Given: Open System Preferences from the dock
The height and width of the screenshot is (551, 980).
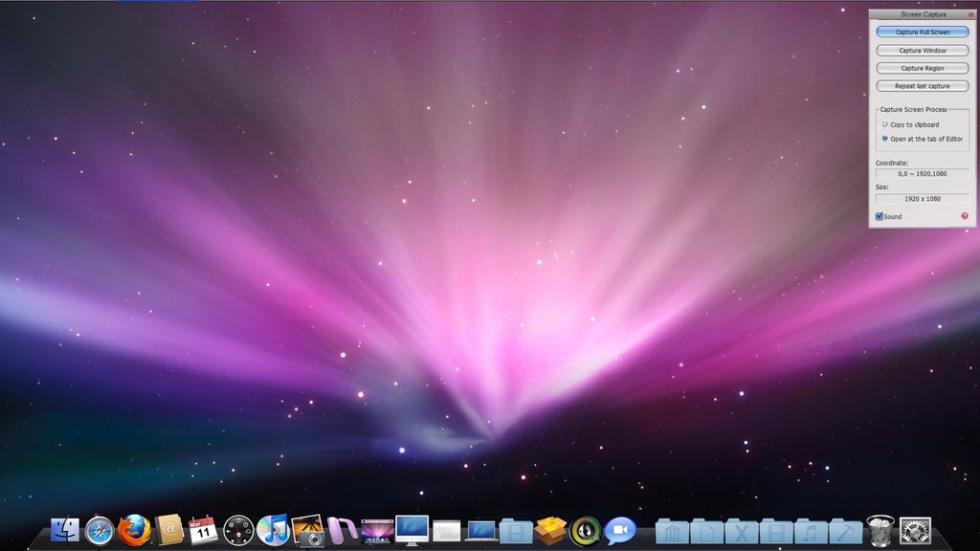Looking at the screenshot, I should tap(915, 531).
